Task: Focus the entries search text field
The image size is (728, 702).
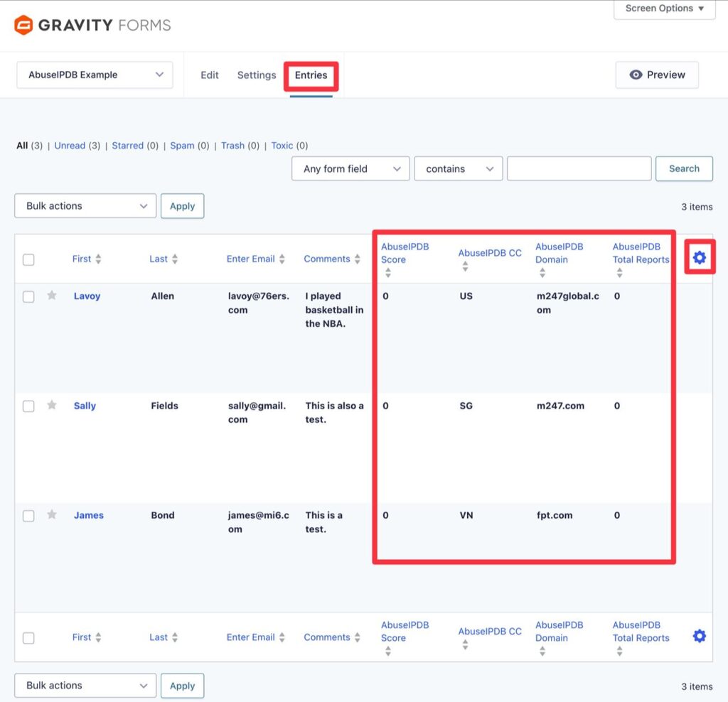Action: pos(579,168)
